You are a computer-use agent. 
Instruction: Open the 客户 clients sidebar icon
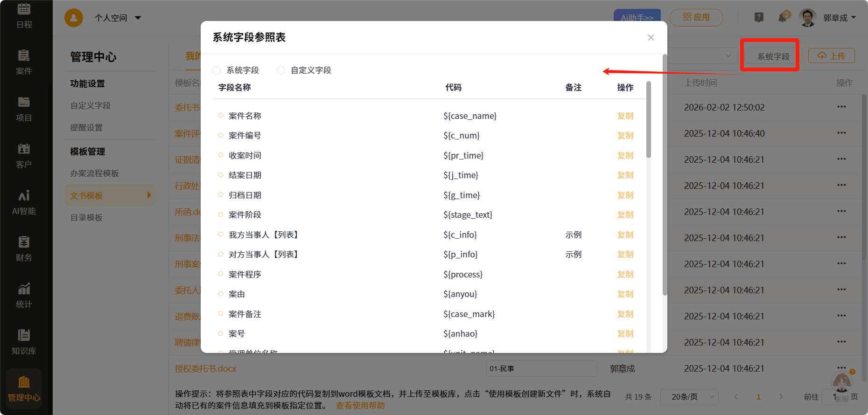[24, 155]
